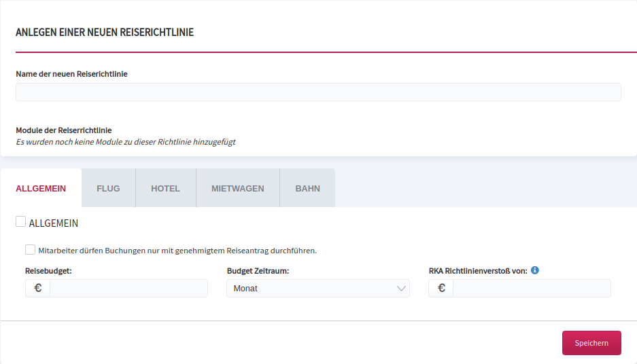Click the 'RKA Richtlinienverstoß von:' label
Image resolution: width=637 pixels, height=364 pixels.
pos(478,271)
